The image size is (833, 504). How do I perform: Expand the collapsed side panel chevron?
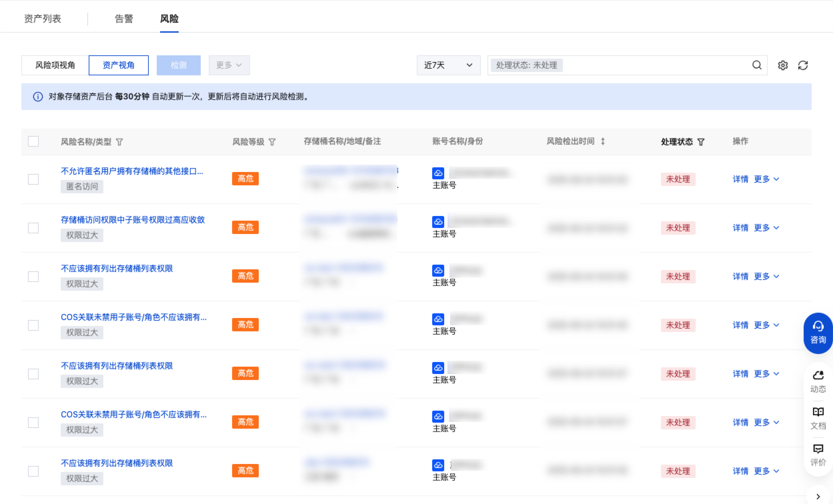click(818, 496)
